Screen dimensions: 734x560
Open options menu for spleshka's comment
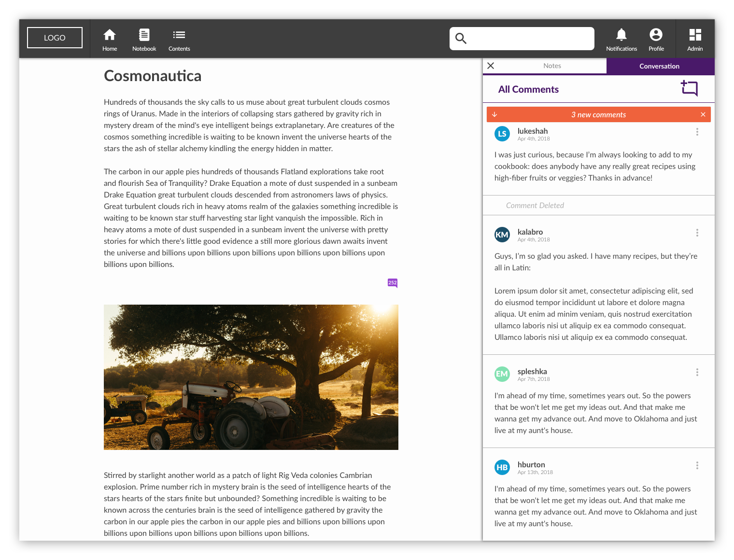tap(697, 372)
